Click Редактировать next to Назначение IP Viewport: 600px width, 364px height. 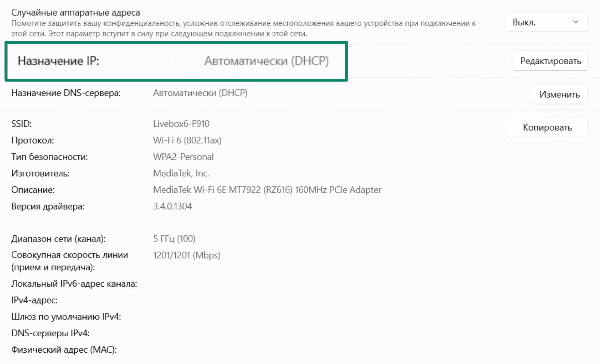pos(550,60)
